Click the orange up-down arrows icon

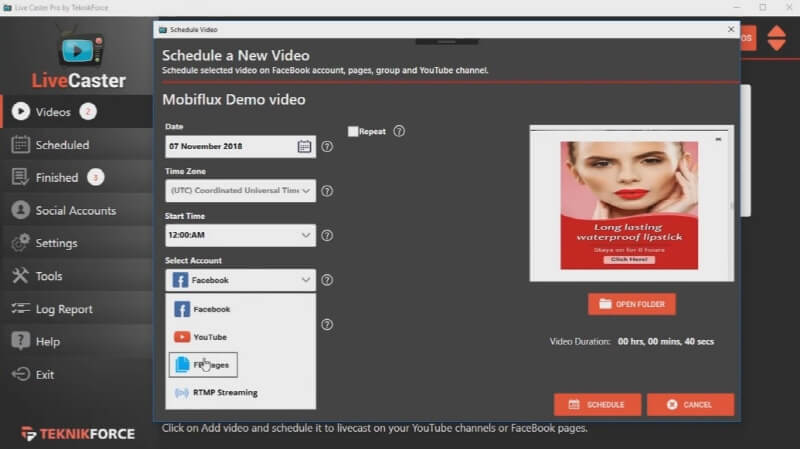click(x=777, y=38)
